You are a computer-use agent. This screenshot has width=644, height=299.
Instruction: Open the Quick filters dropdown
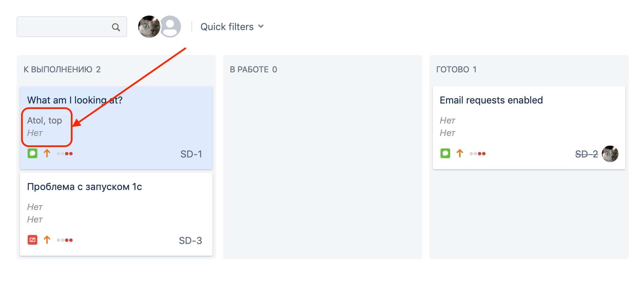point(232,27)
